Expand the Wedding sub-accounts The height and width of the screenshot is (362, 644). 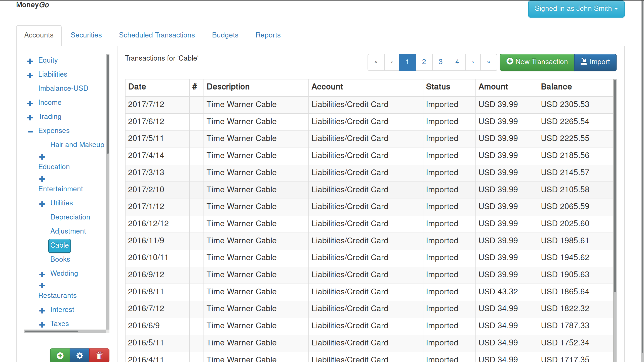pos(42,274)
